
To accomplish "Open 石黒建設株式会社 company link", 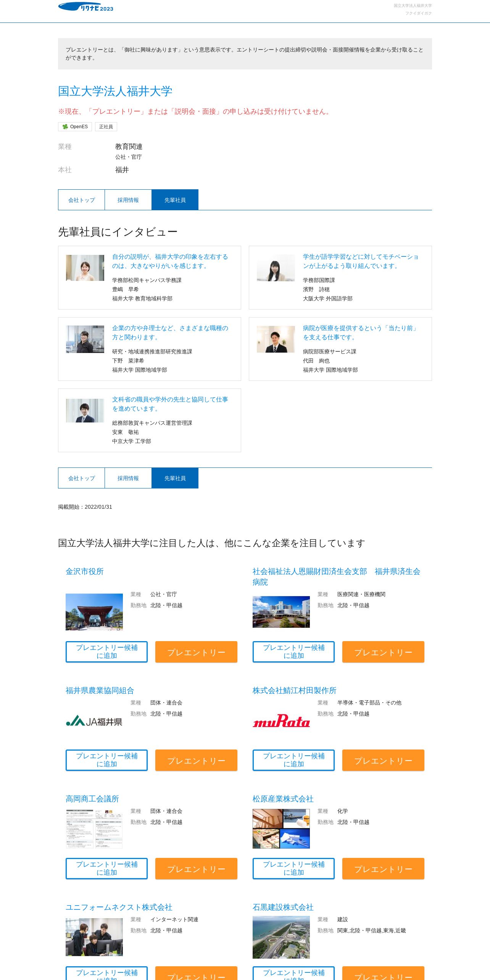I will point(283,907).
